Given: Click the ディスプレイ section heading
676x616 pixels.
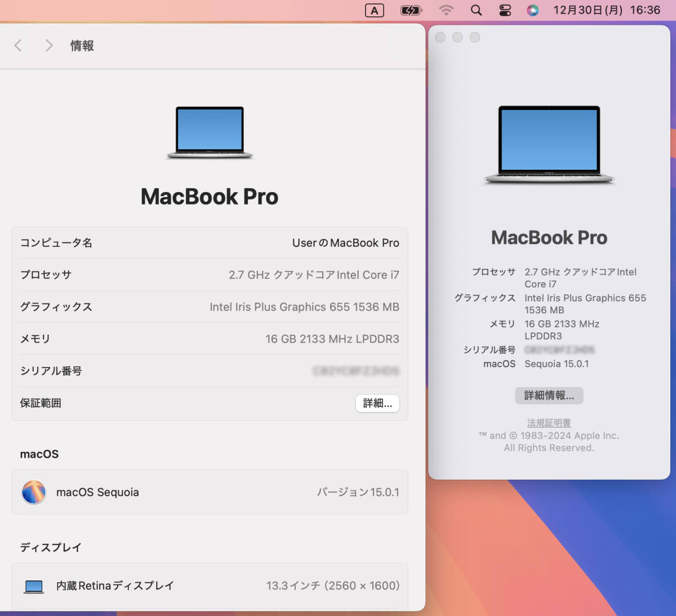Looking at the screenshot, I should pos(51,548).
